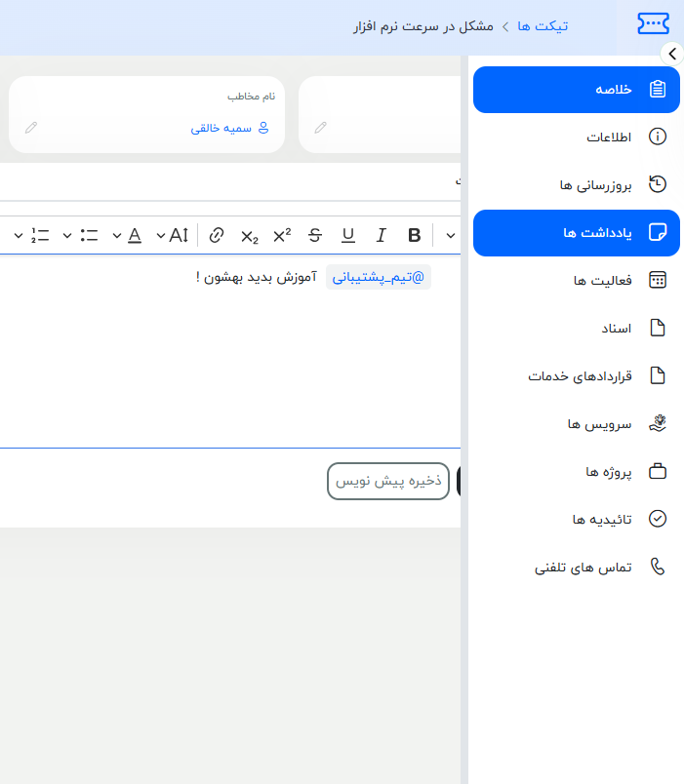This screenshot has height=784, width=684.
Task: Collapse the sidebar using the arrow button
Action: tap(671, 55)
